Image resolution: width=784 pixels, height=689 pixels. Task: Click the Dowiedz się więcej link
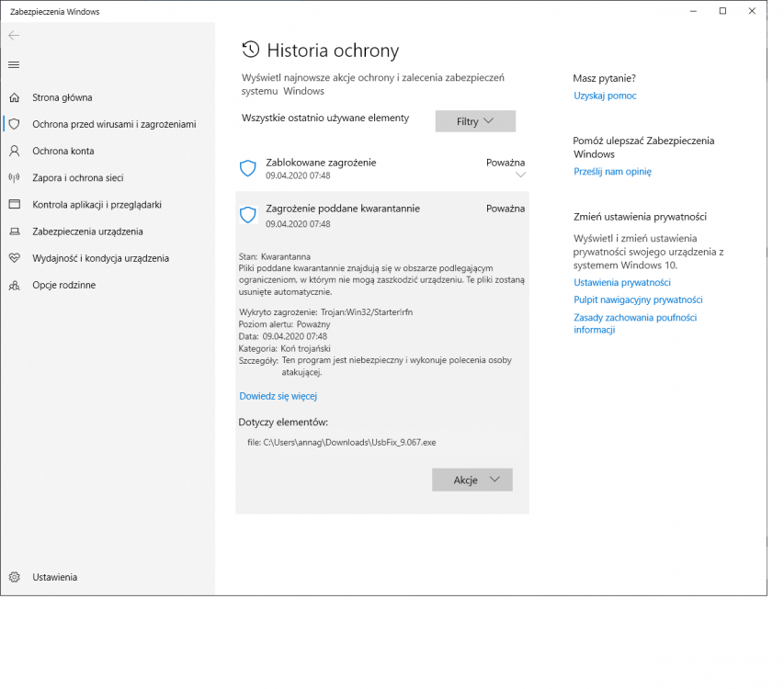(278, 396)
